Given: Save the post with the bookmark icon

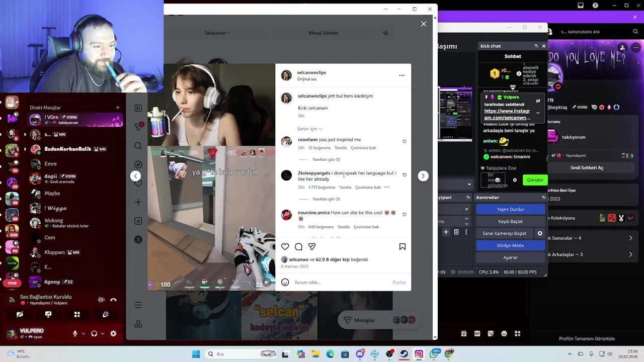Looking at the screenshot, I should pyautogui.click(x=403, y=247).
